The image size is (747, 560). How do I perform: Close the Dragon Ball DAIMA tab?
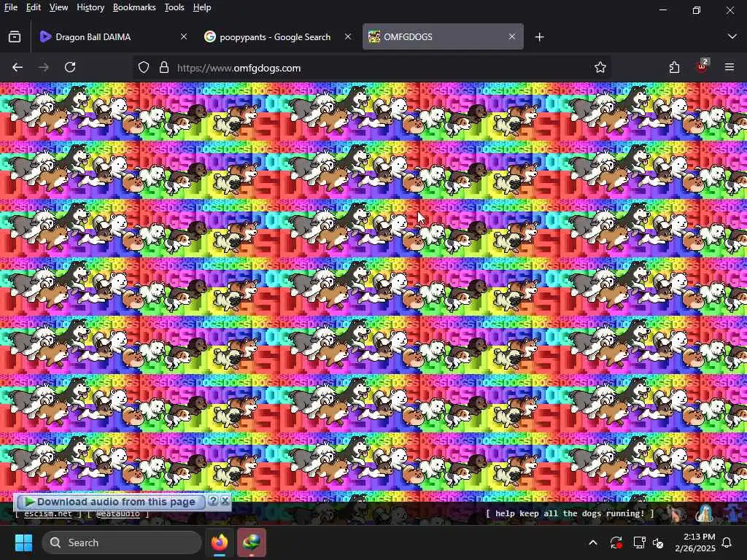click(x=183, y=36)
